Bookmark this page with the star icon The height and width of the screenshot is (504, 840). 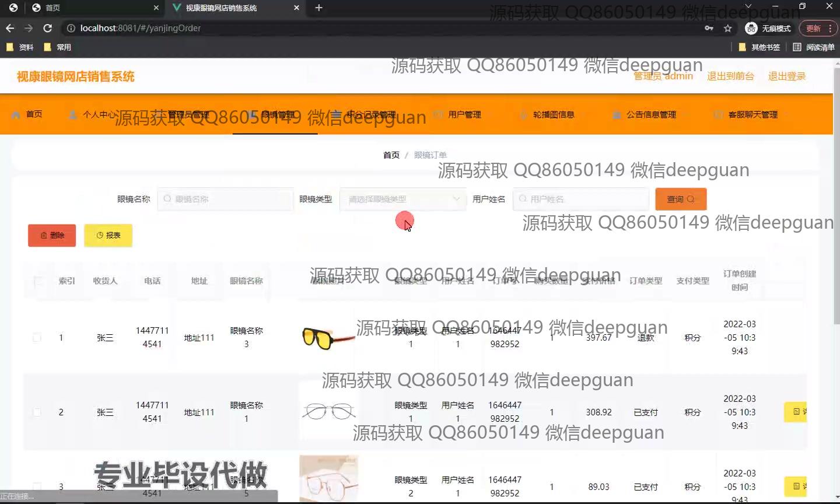pyautogui.click(x=727, y=28)
